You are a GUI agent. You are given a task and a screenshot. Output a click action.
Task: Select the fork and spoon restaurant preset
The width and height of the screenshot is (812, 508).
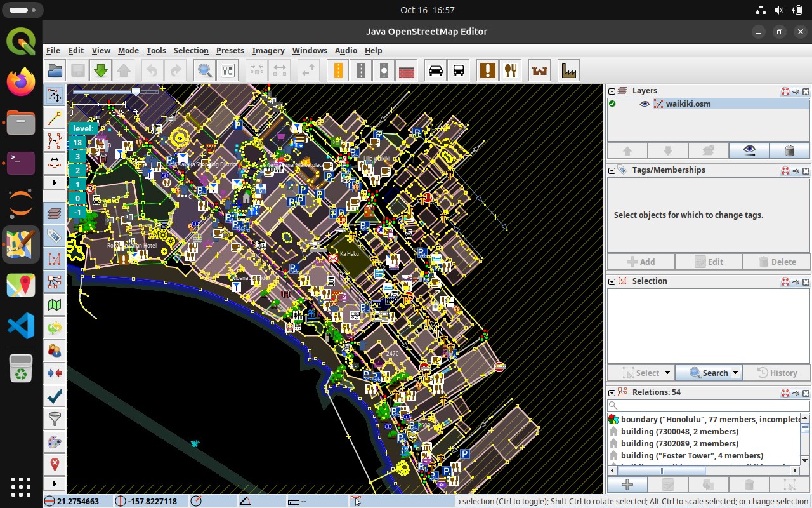(511, 70)
